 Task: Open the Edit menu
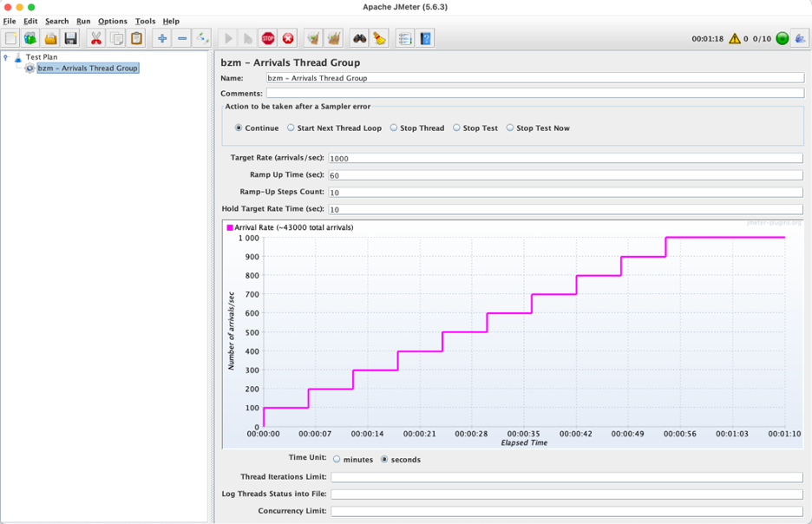point(30,21)
